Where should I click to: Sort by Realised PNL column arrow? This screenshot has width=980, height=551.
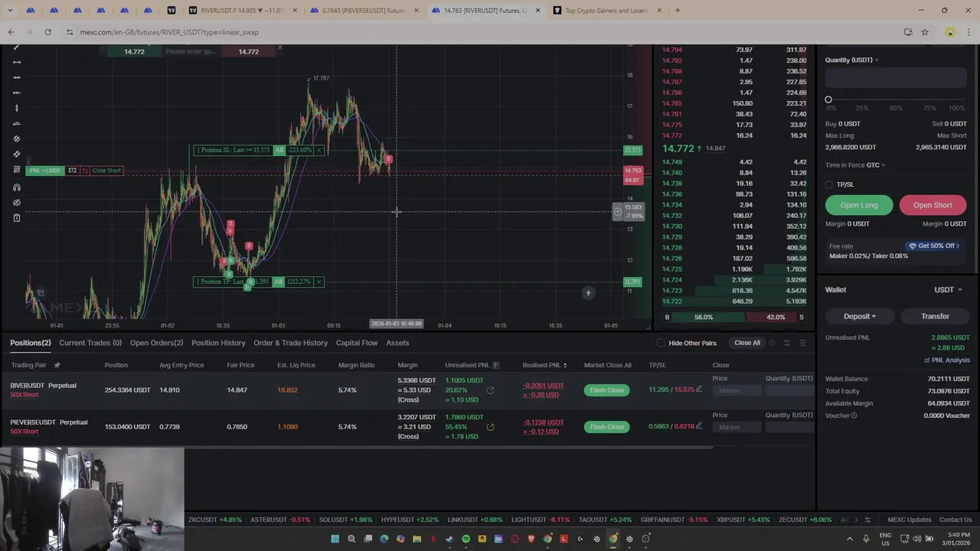pyautogui.click(x=566, y=365)
